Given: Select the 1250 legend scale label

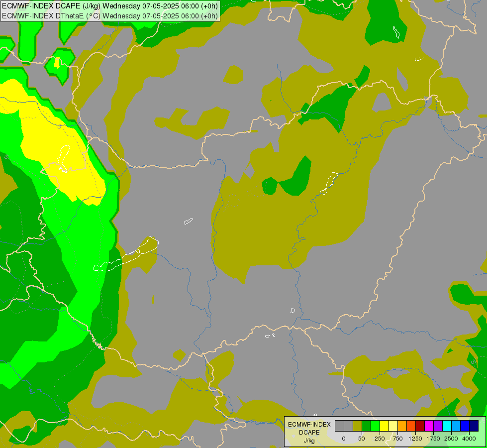Looking at the screenshot, I should coord(415,439).
